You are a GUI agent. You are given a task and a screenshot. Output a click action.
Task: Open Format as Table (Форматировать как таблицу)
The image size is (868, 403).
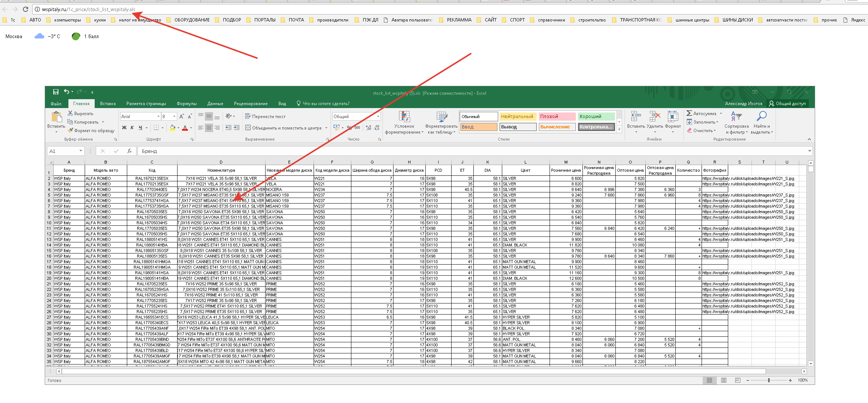tap(442, 122)
